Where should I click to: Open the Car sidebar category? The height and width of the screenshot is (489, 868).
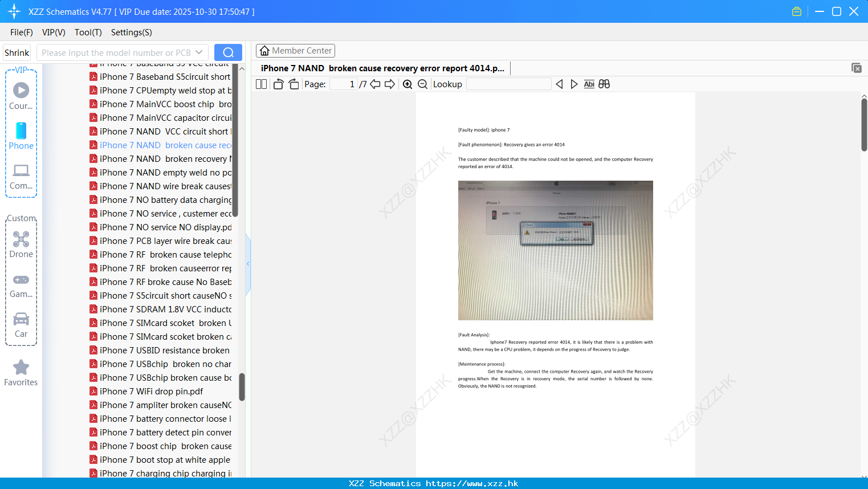[21, 325]
